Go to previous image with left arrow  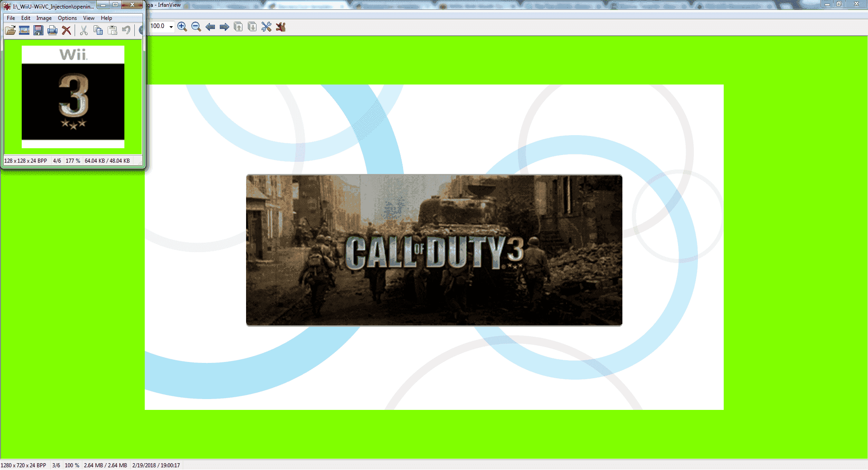tap(210, 27)
